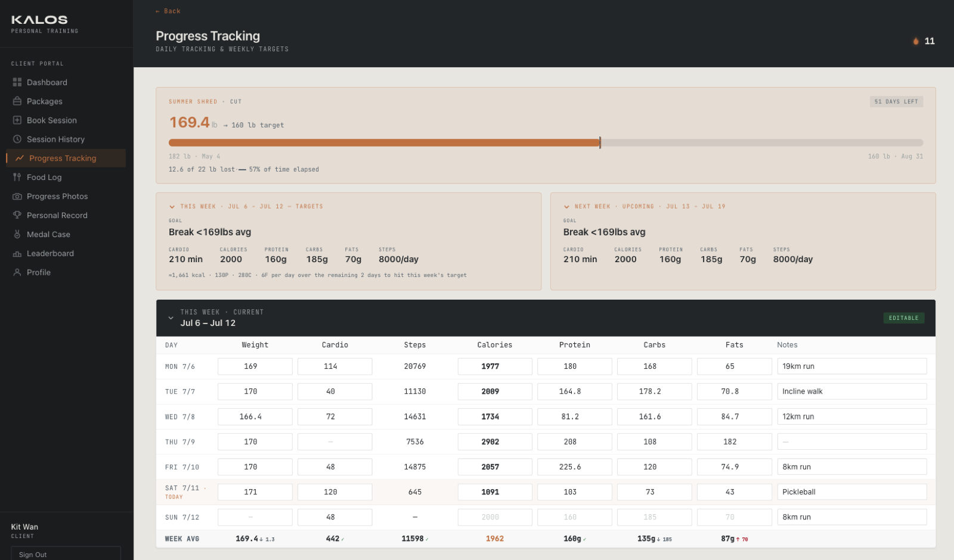Edit Saturday's notes field Pickleball
The image size is (954, 560).
[852, 492]
